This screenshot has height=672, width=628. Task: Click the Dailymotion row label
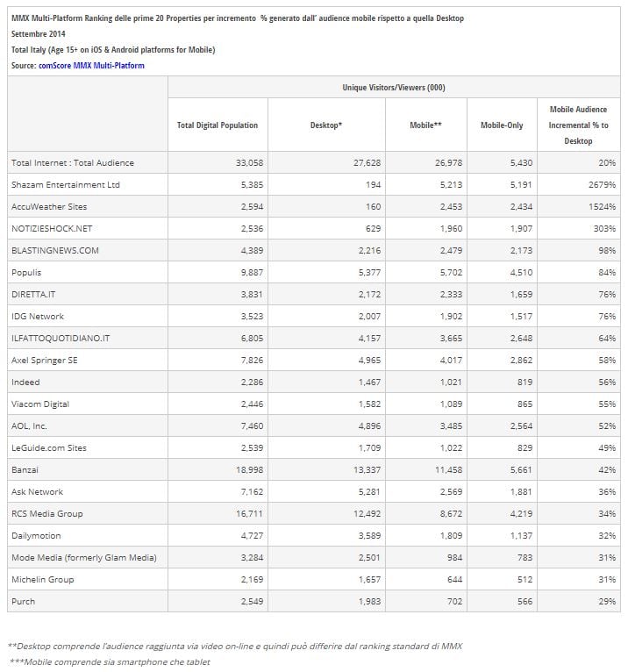(x=36, y=535)
